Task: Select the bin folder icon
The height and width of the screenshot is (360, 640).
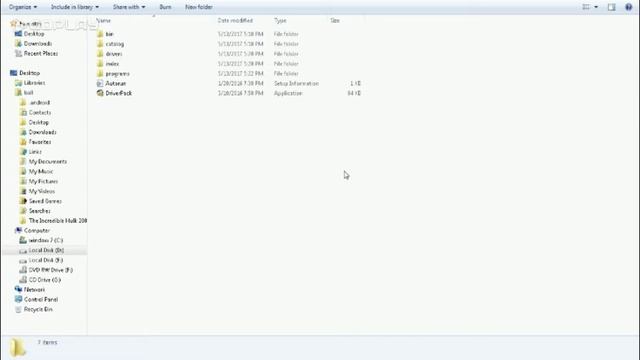Action: pyautogui.click(x=100, y=34)
